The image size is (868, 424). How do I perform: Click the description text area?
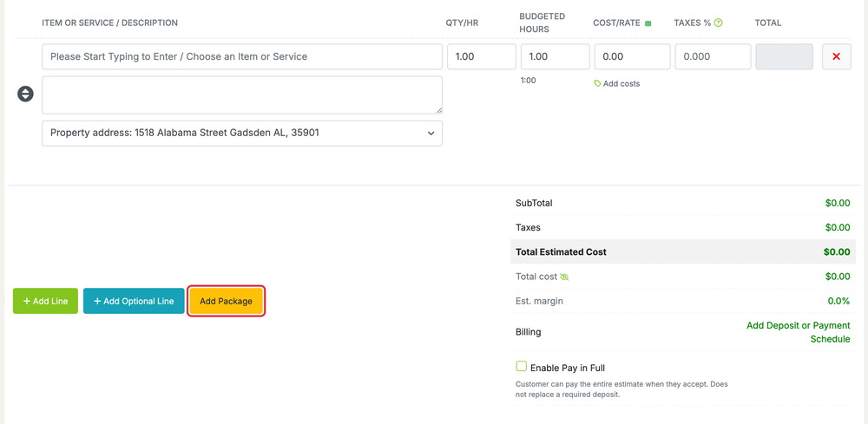[x=242, y=95]
